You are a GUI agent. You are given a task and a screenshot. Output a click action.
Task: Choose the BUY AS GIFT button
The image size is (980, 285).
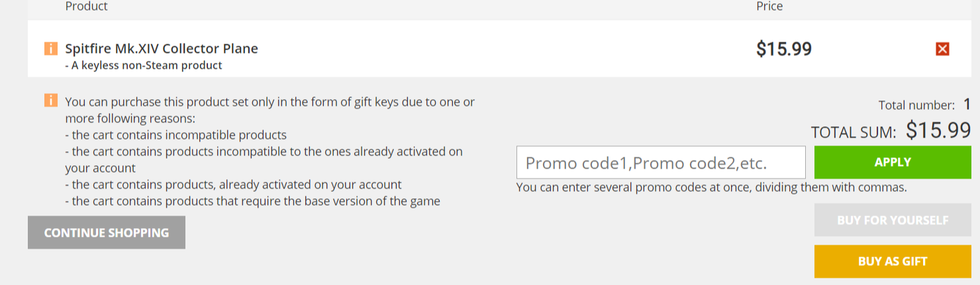[892, 261]
